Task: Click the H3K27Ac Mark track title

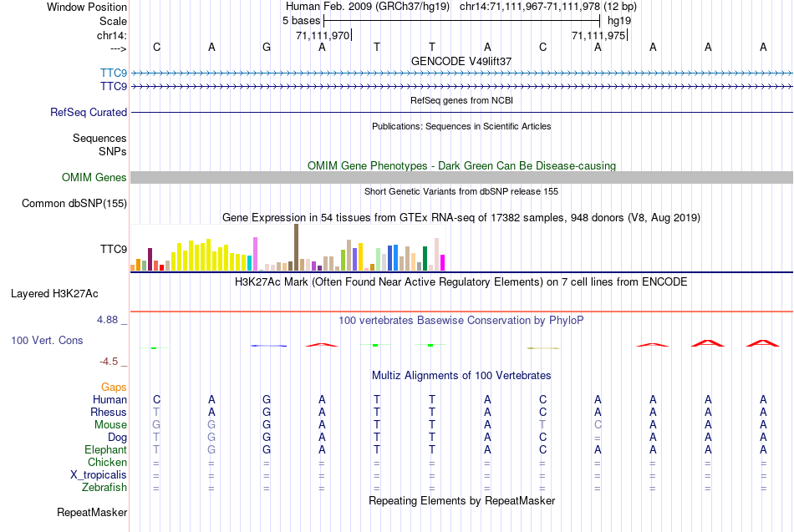Action: coord(461,282)
